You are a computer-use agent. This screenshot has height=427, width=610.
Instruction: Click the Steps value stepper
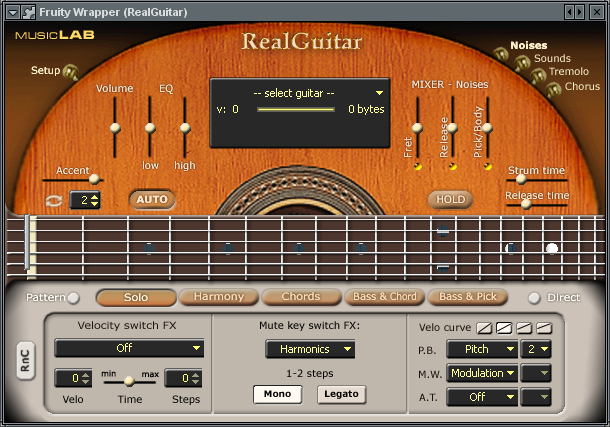point(183,378)
